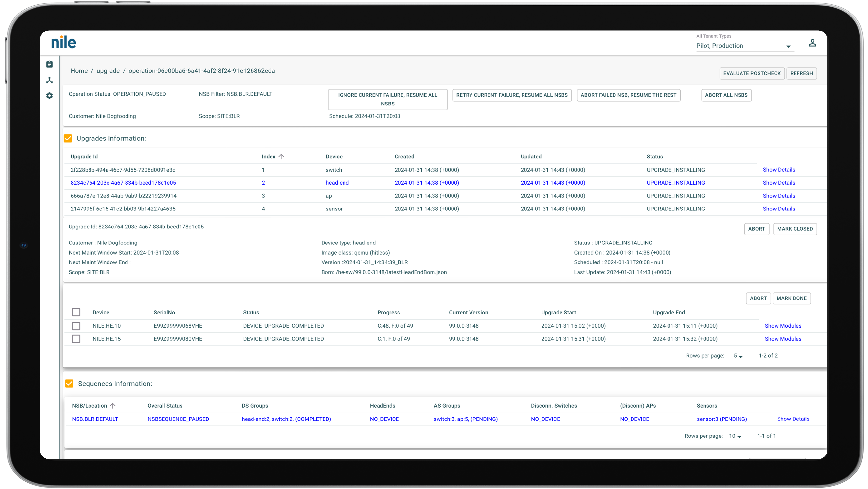Show Details for switch upgrade

tap(779, 170)
